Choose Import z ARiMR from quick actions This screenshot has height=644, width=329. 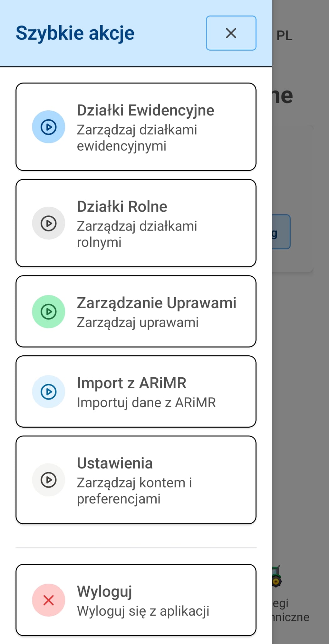[x=136, y=391]
